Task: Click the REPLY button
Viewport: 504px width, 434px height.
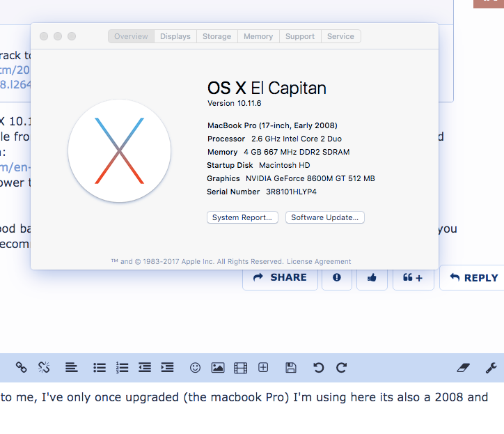Action: click(473, 277)
